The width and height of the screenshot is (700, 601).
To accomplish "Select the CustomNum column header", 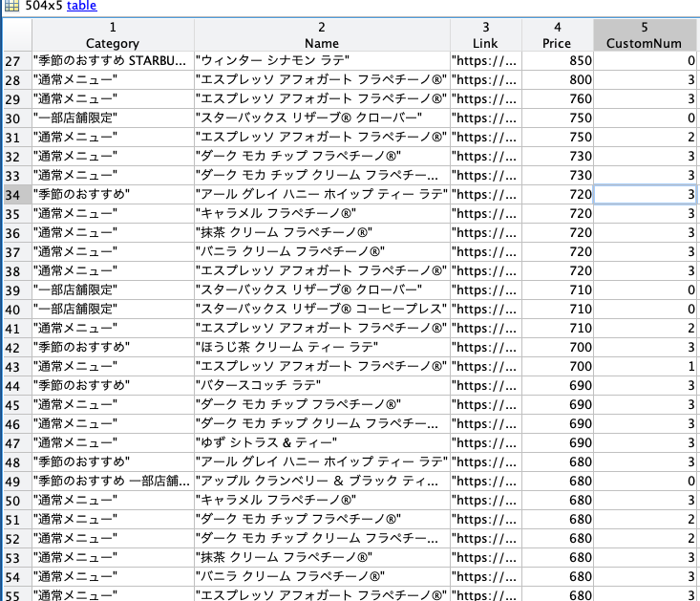I will tap(645, 35).
